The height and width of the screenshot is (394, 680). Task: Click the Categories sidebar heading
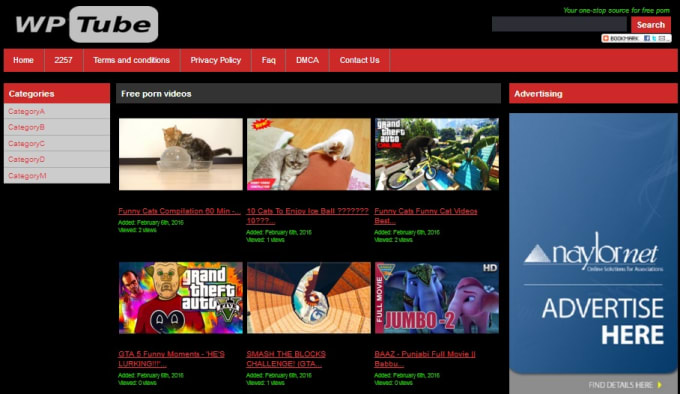click(57, 94)
